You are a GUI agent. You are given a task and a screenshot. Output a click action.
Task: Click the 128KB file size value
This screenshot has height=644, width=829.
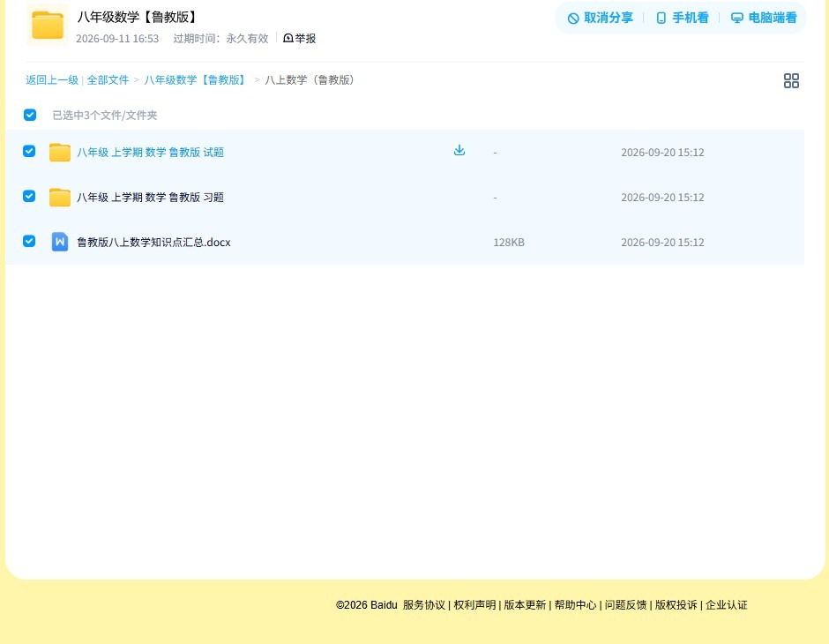point(509,242)
